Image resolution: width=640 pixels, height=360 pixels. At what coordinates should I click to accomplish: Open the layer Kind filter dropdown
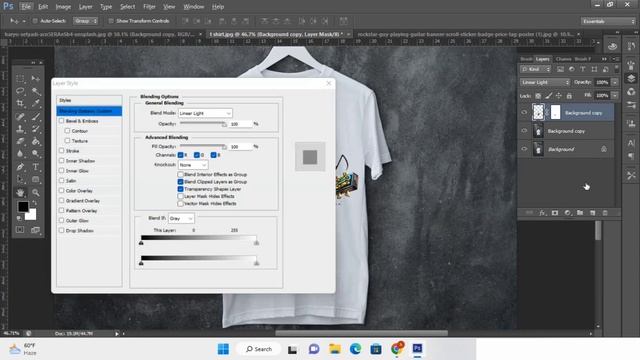[x=536, y=69]
